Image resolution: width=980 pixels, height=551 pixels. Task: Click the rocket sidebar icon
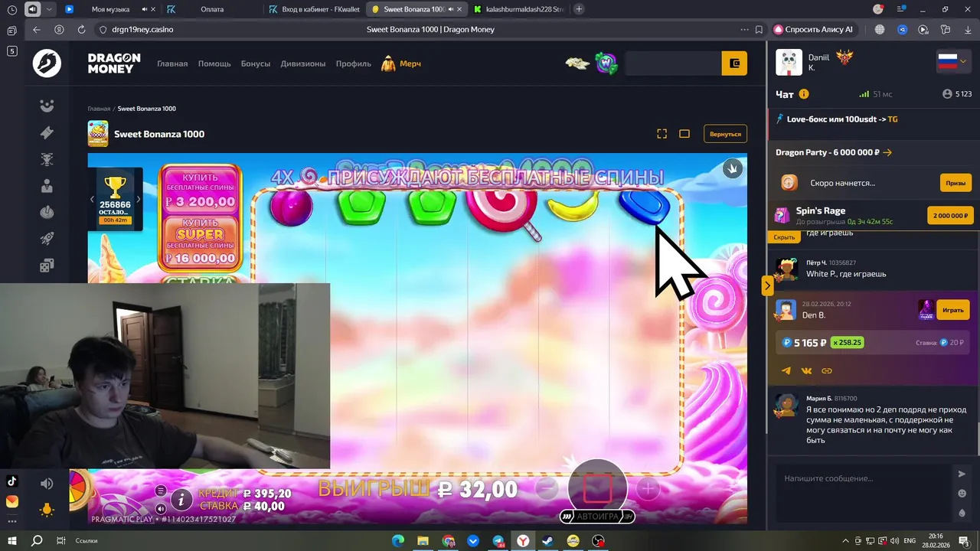47,239
